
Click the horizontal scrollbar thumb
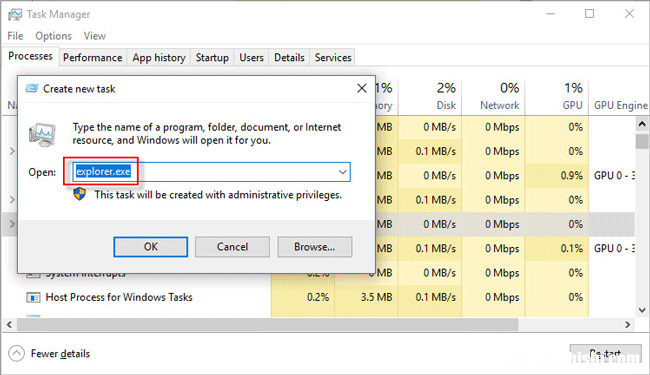(x=267, y=324)
